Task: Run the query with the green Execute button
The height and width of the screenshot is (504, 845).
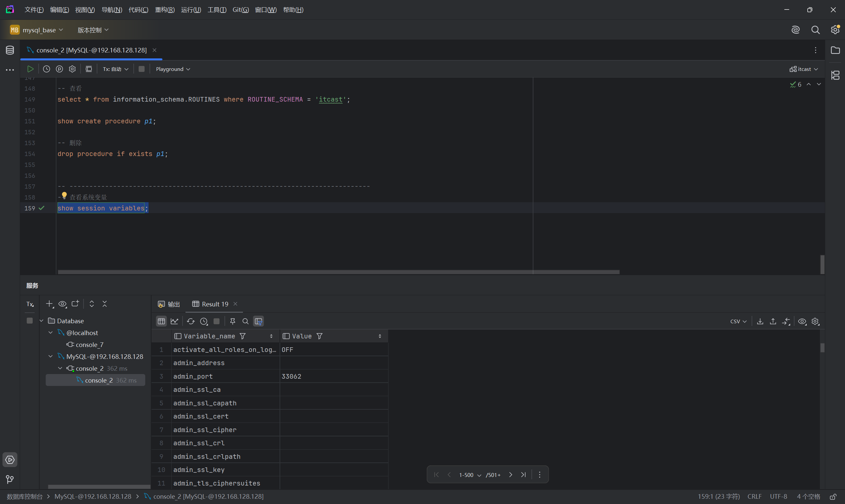Action: tap(30, 69)
